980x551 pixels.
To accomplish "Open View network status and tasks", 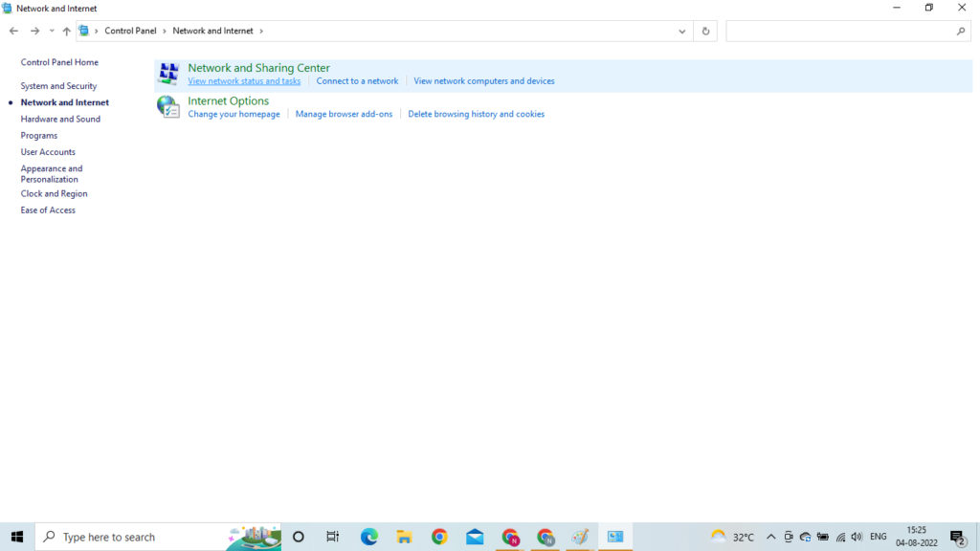I will [x=244, y=81].
